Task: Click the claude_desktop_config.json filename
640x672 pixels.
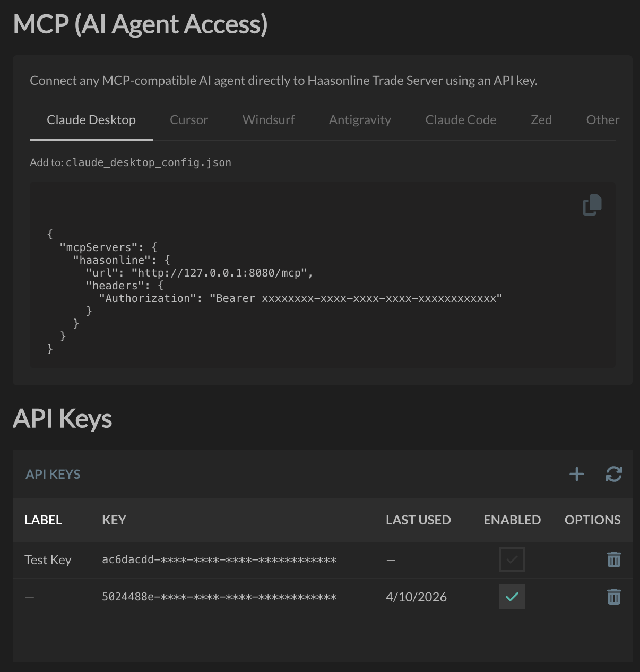Action: (x=149, y=162)
